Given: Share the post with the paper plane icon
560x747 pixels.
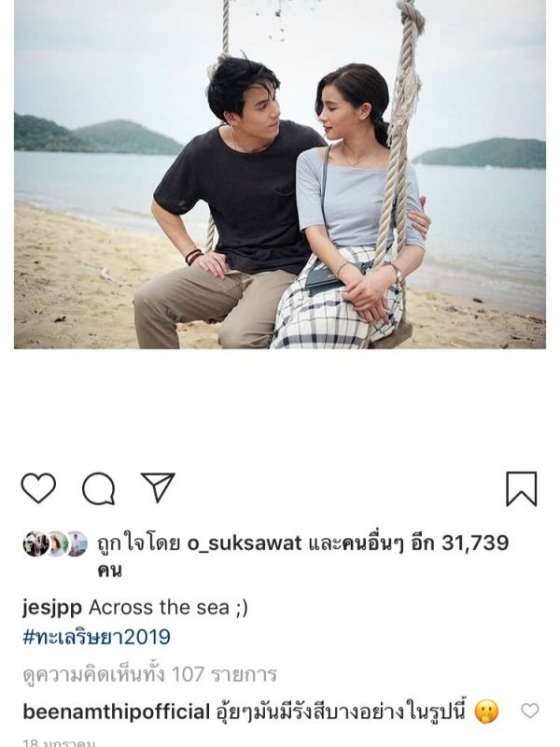Looking at the screenshot, I should pyautogui.click(x=158, y=487).
